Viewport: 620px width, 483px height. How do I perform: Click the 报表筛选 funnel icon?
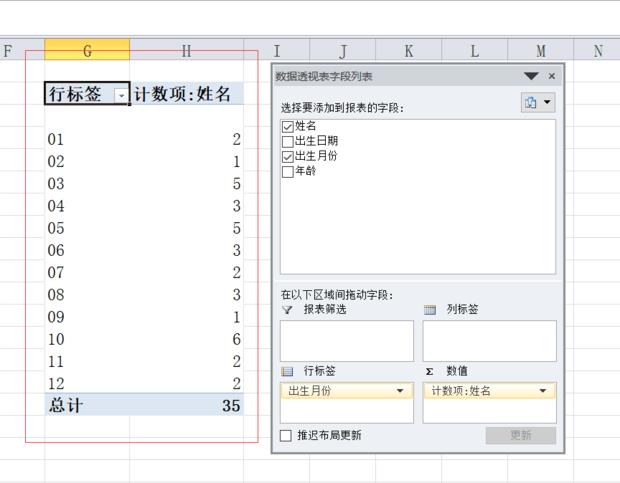click(288, 310)
